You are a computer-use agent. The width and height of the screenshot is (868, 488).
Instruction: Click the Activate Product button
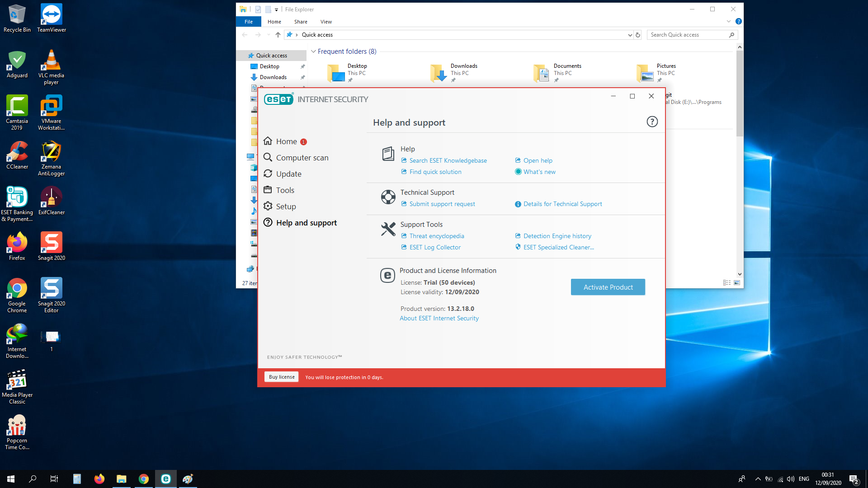[608, 287]
